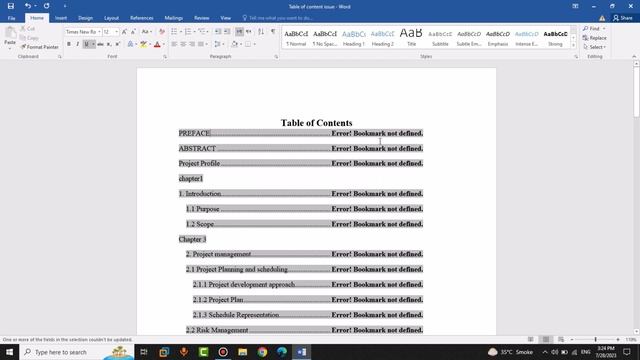Apply the Heading 1 style
The height and width of the screenshot is (360, 640).
tap(354, 38)
